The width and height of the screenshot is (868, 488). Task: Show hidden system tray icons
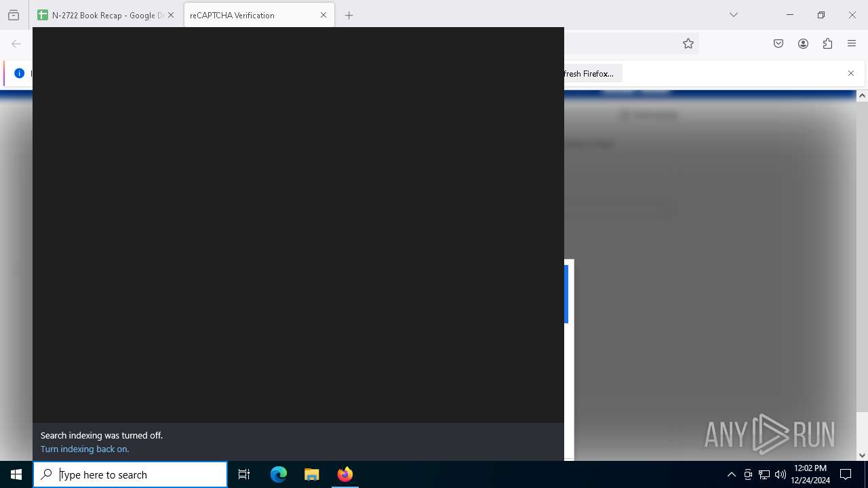point(731,474)
